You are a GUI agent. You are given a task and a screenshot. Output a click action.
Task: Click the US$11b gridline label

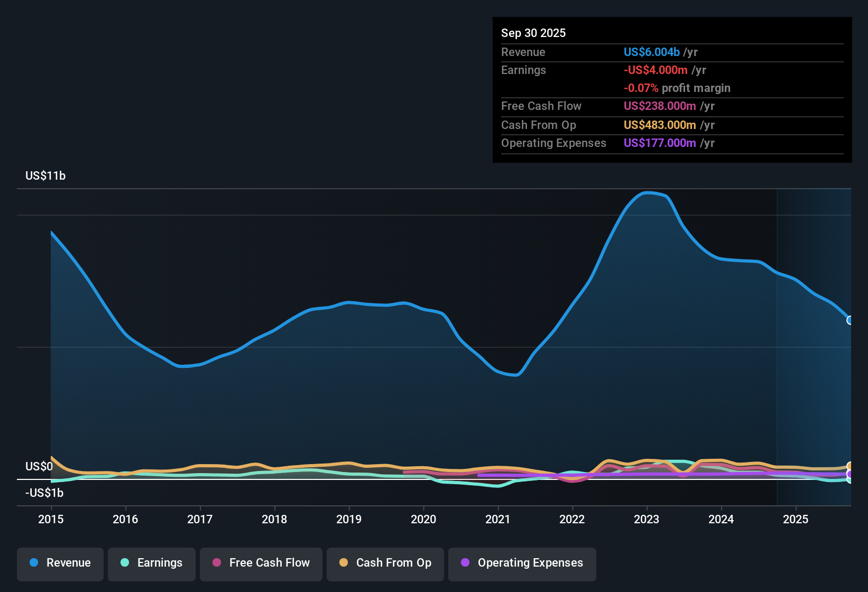coord(45,176)
